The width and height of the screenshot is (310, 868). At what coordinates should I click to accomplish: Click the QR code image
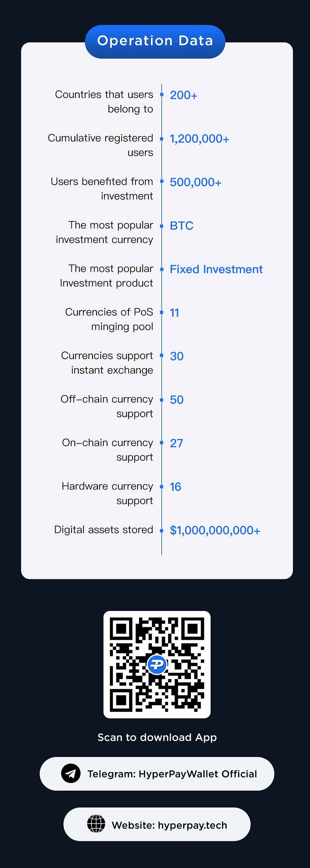[157, 664]
